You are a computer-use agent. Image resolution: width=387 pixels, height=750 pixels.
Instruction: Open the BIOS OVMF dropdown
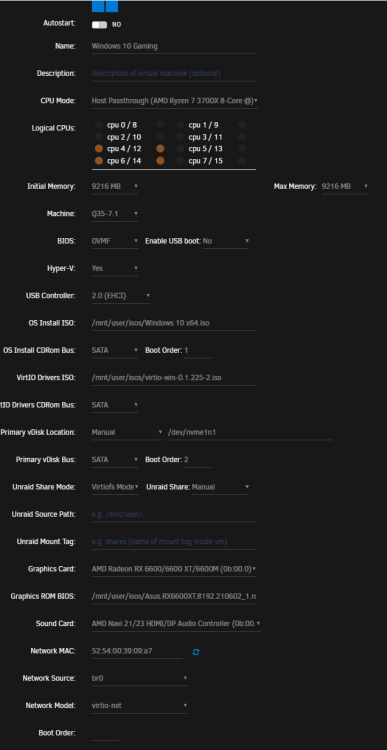click(x=115, y=241)
